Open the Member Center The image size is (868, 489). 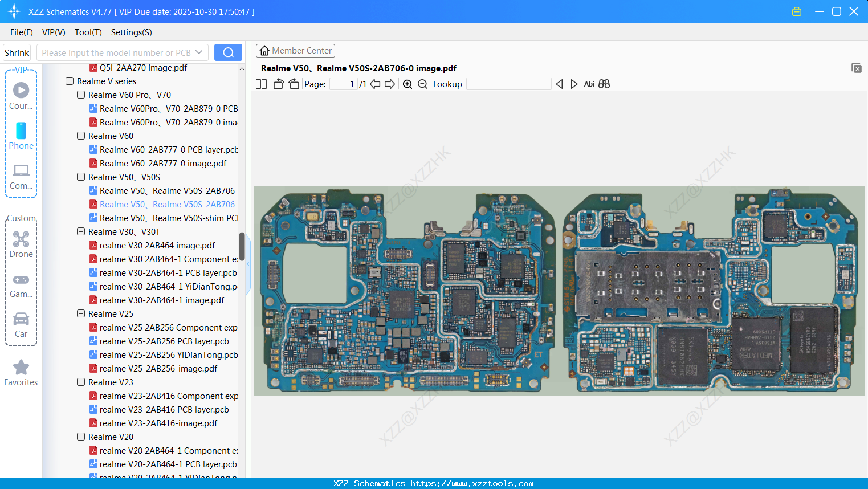point(295,51)
